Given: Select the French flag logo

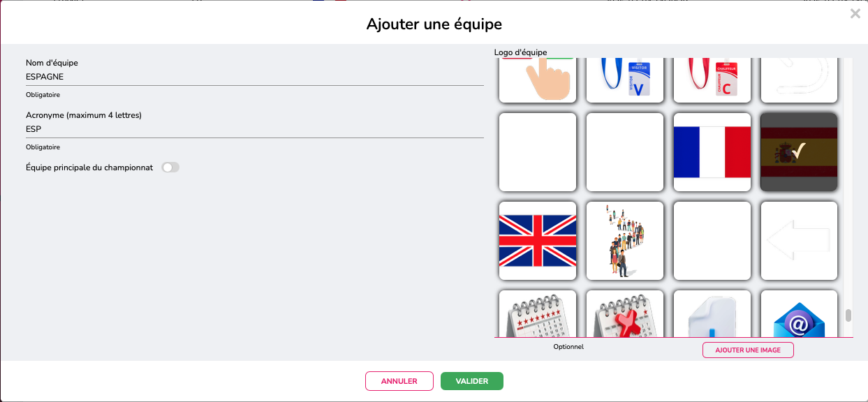Looking at the screenshot, I should click(x=712, y=152).
